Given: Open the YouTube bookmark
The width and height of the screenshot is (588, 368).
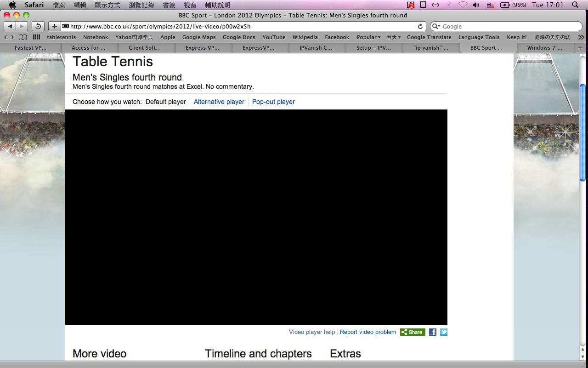Looking at the screenshot, I should (x=274, y=37).
